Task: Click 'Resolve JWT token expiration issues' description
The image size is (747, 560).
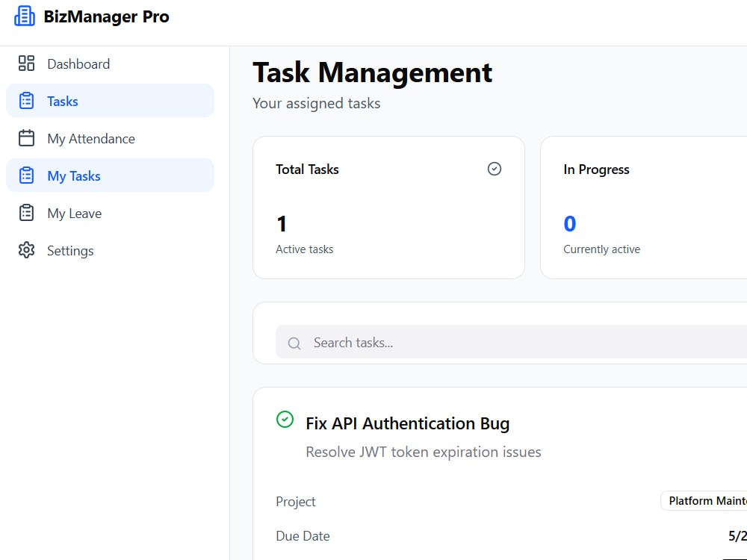Action: click(424, 452)
